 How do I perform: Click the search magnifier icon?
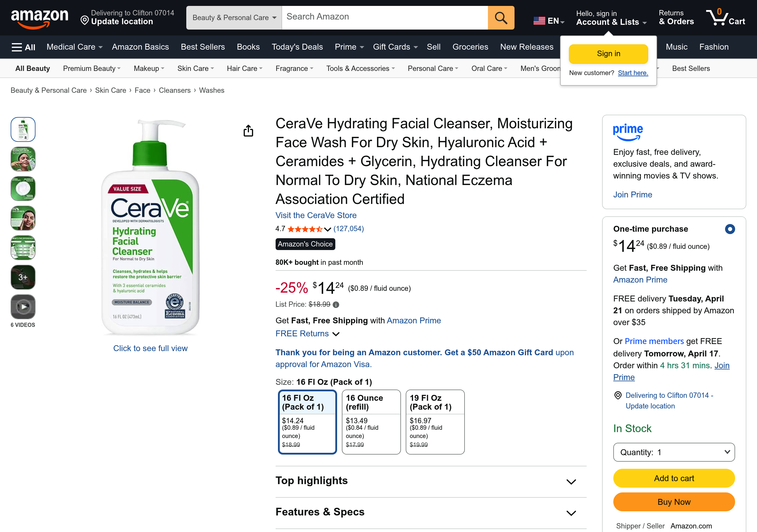501,17
